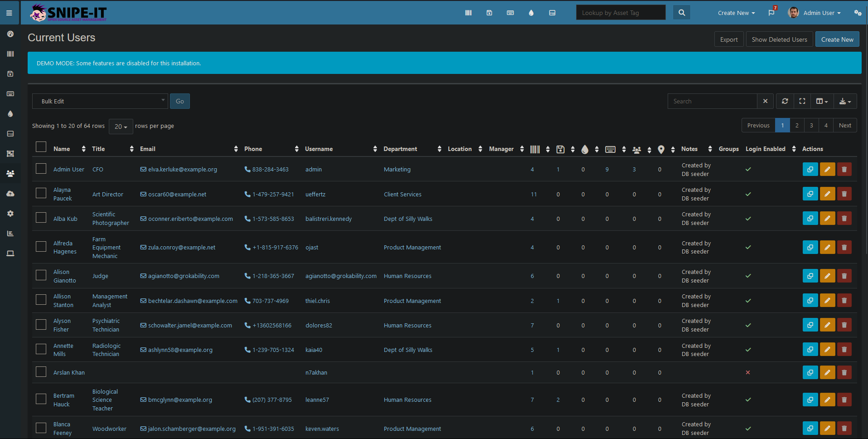The height and width of the screenshot is (439, 868).
Task: Toggle fullscreen table view icon
Action: [x=802, y=101]
